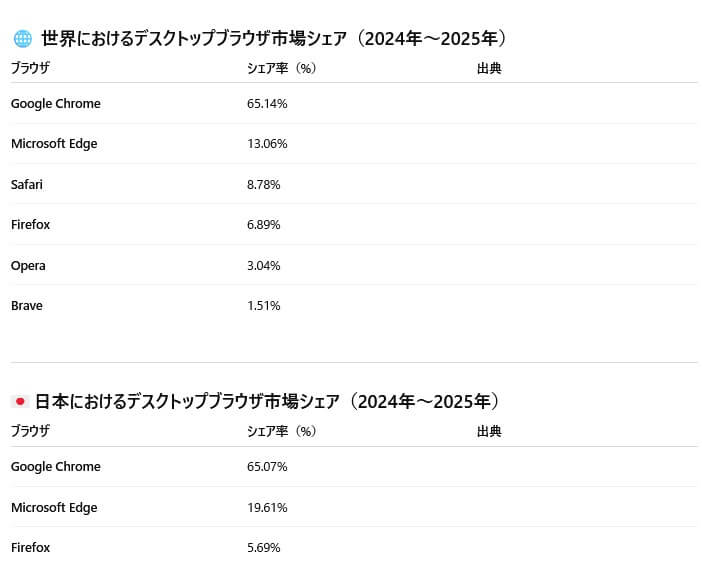The width and height of the screenshot is (702, 573).
Task: Click the 65.14% share value
Action: (x=267, y=103)
